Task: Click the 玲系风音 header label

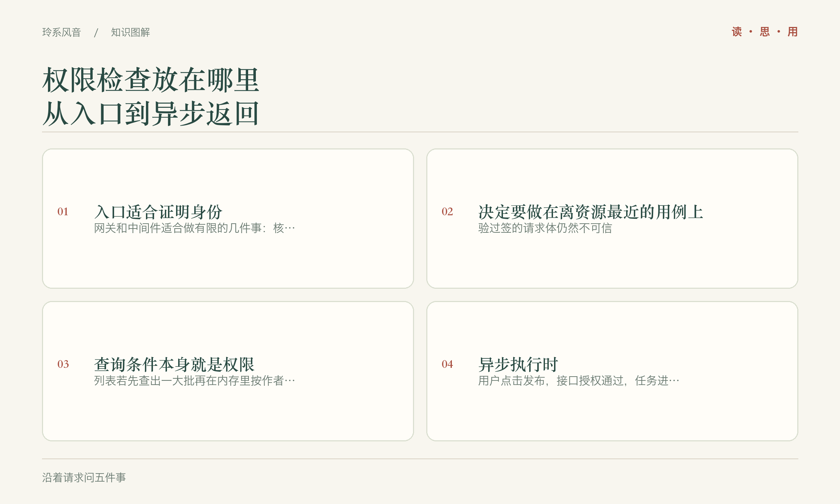Action: pyautogui.click(x=62, y=32)
